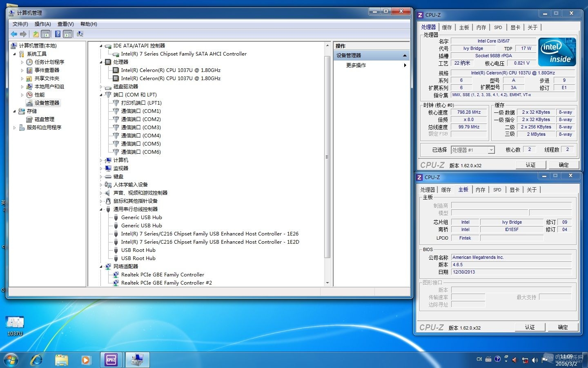Image resolution: width=588 pixels, height=368 pixels.
Task: Collapse System Tools (系统工具) in left tree
Action: click(x=15, y=54)
